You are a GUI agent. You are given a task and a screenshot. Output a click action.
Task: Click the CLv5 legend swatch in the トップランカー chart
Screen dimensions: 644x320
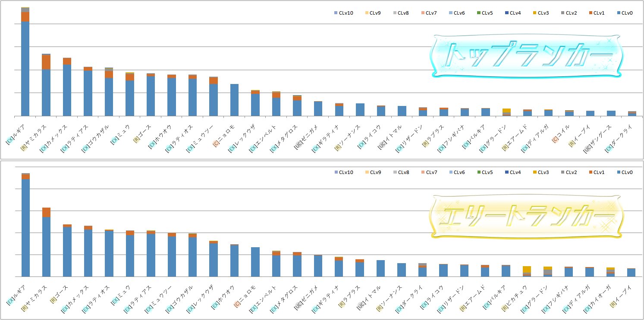(478, 13)
